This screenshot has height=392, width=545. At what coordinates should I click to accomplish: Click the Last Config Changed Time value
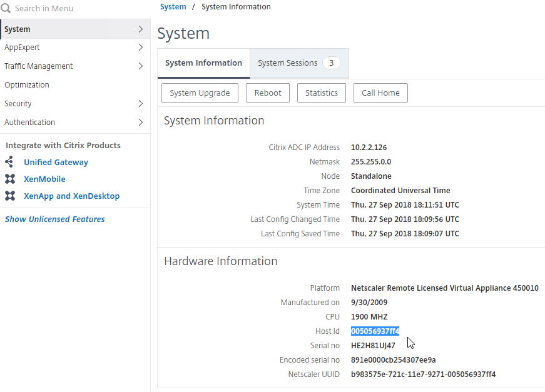pos(405,219)
